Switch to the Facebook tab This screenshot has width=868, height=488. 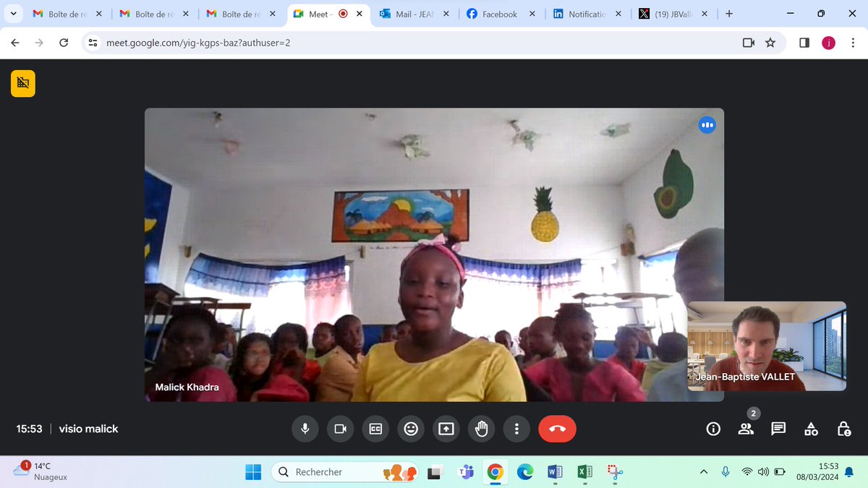click(x=501, y=14)
